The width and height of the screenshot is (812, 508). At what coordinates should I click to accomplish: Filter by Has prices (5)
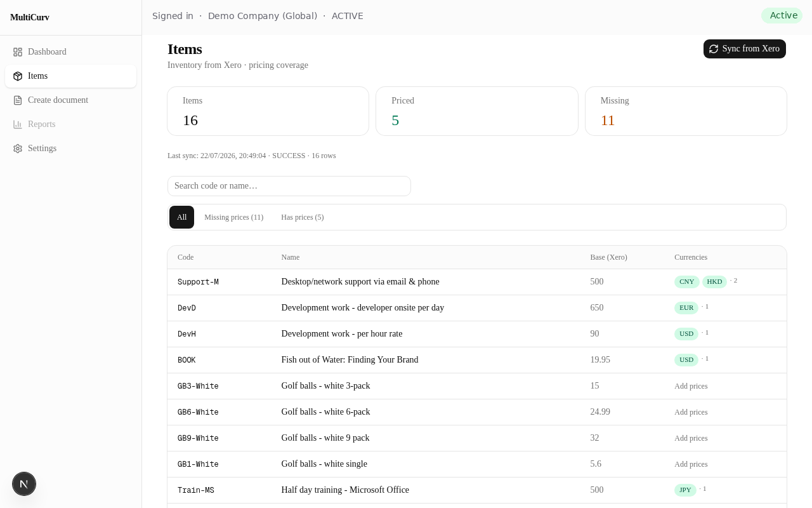pyautogui.click(x=303, y=217)
